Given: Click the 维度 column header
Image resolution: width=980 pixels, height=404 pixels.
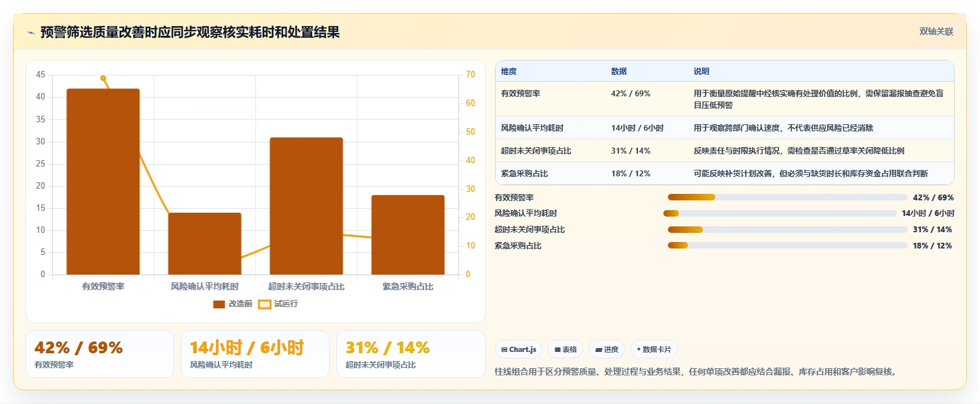Looking at the screenshot, I should 509,72.
